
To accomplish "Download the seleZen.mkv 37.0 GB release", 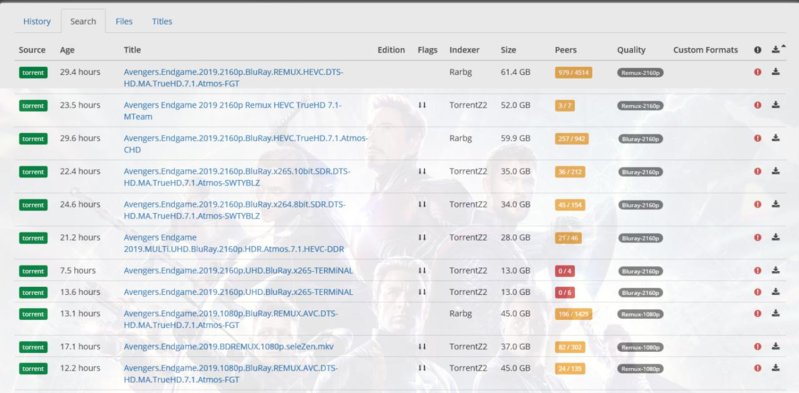I will [x=776, y=347].
